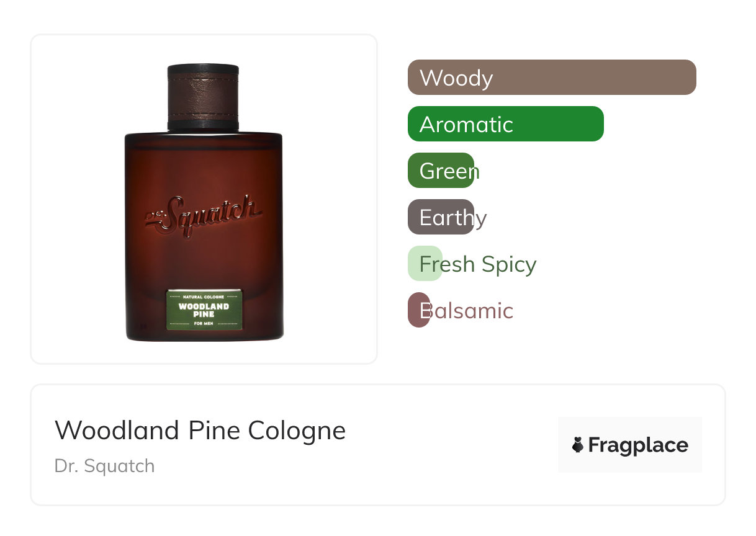Click the Fragplace wordmark text
This screenshot has height=536, width=756.
pyautogui.click(x=638, y=445)
